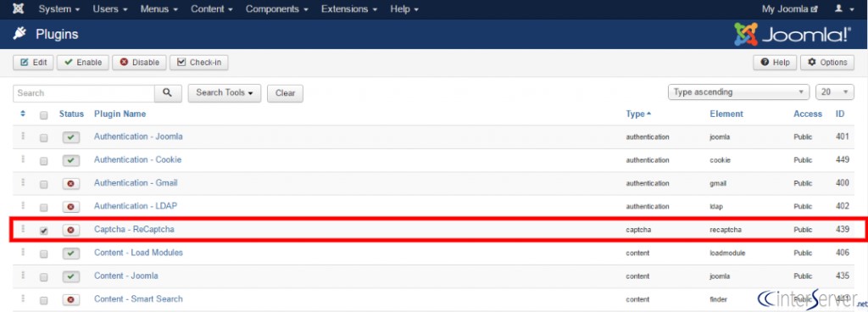The height and width of the screenshot is (312, 868).
Task: Tick the select-all checkbox in header
Action: pos(44,115)
